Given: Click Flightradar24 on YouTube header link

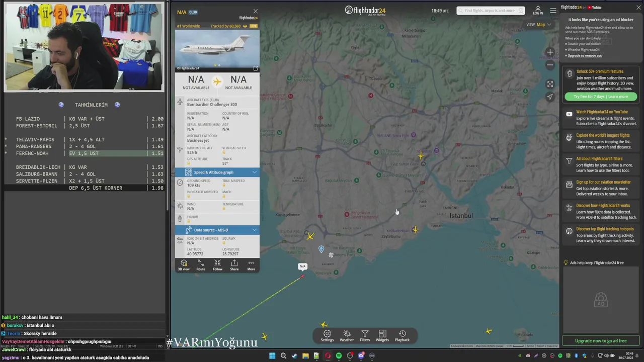Looking at the screenshot, I should click(x=581, y=7).
